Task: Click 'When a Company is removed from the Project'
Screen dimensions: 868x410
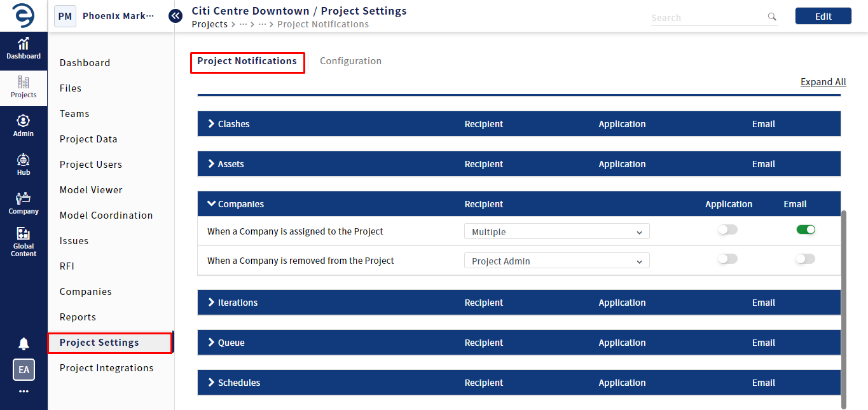Action: [x=301, y=261]
